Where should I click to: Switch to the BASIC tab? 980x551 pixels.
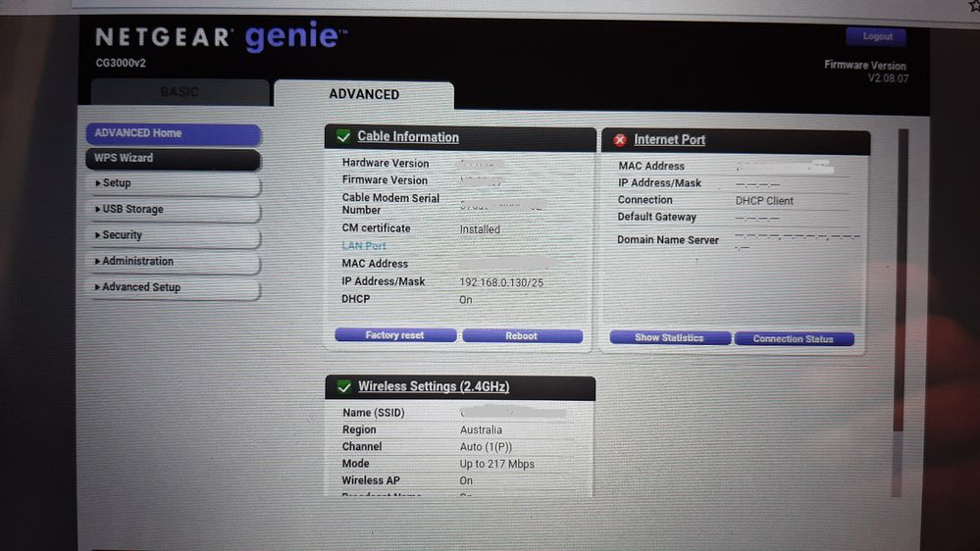pyautogui.click(x=180, y=92)
